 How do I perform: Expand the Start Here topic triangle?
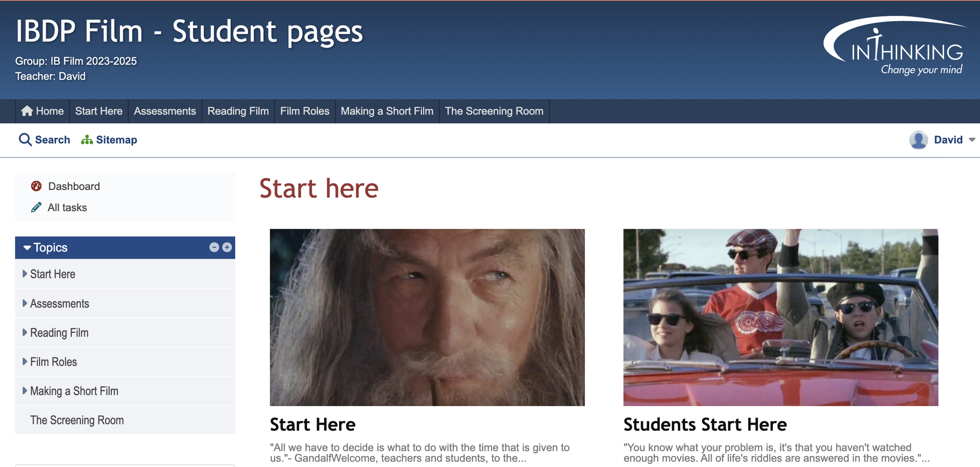(25, 274)
